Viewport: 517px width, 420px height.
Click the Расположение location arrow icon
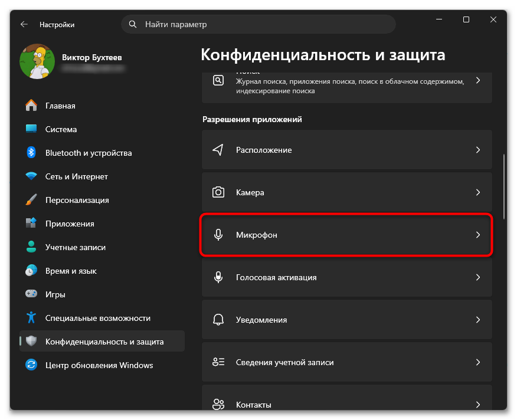pos(218,150)
